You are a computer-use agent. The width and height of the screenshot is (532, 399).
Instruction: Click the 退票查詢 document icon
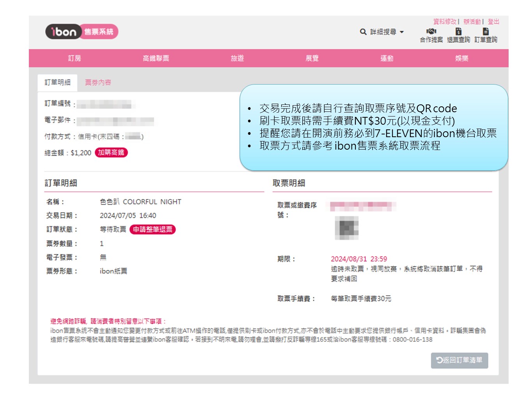(x=458, y=32)
